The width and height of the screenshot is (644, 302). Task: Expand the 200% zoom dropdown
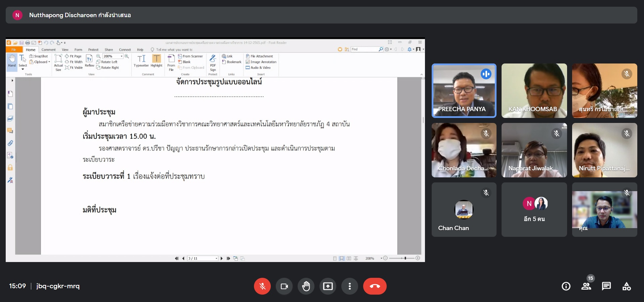tap(122, 56)
